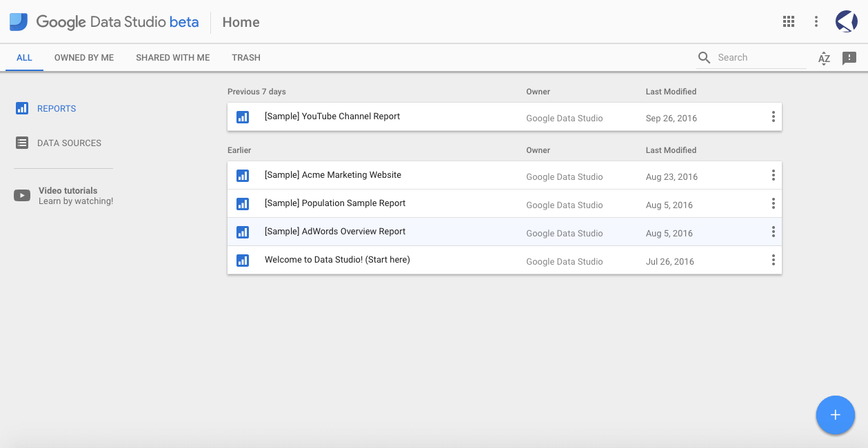Click the YouTube video tutorials icon
The height and width of the screenshot is (448, 868).
22,196
